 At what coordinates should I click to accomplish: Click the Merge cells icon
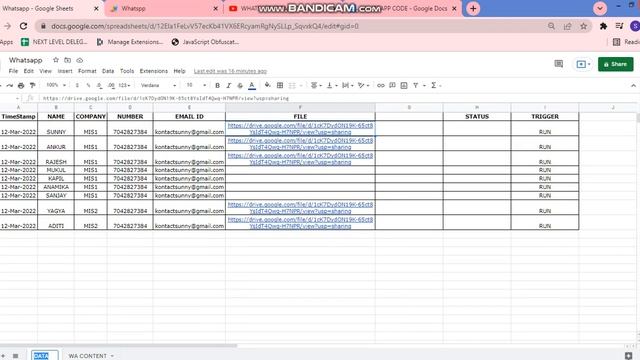(x=292, y=85)
